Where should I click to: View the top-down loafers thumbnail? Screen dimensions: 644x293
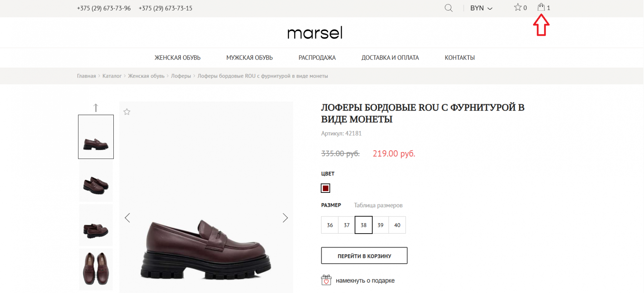coord(96,269)
